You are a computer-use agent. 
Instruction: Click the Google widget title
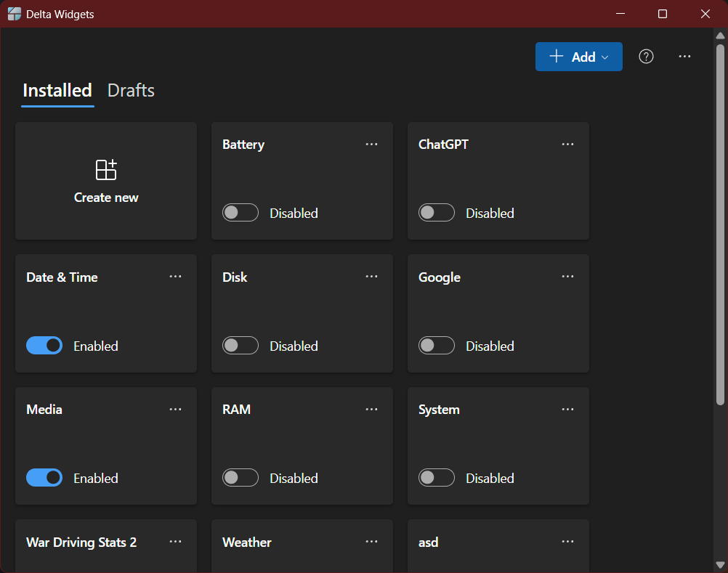(x=440, y=277)
